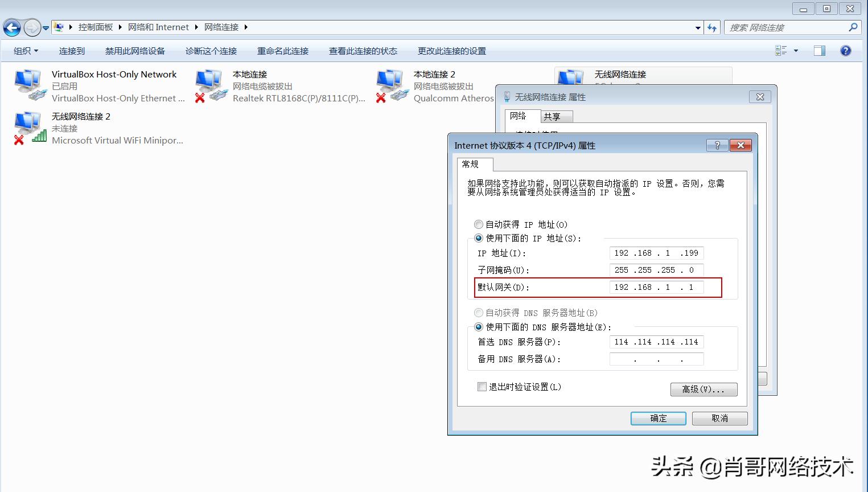Expand the address bar history dropdown

[x=698, y=27]
